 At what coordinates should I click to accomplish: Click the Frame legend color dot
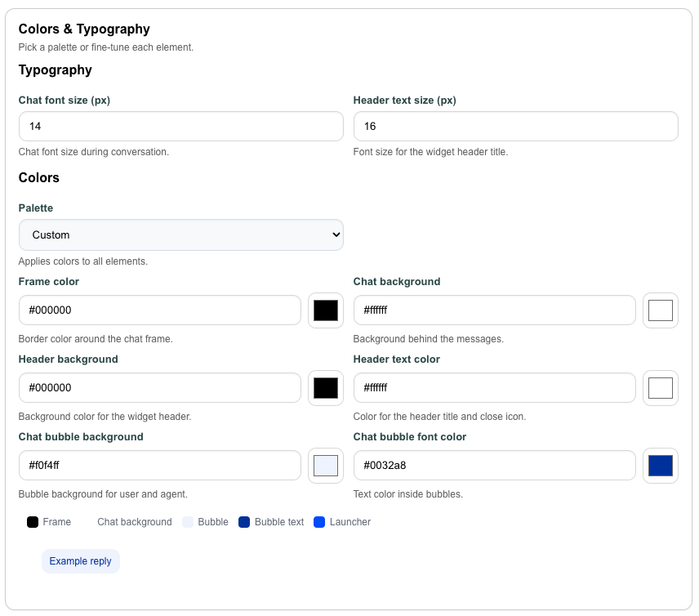(x=33, y=522)
